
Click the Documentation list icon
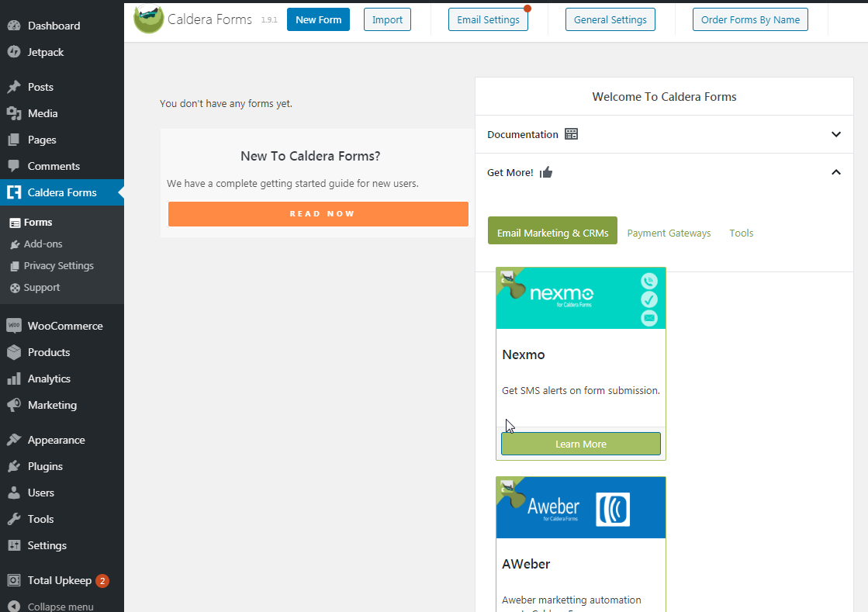click(572, 133)
